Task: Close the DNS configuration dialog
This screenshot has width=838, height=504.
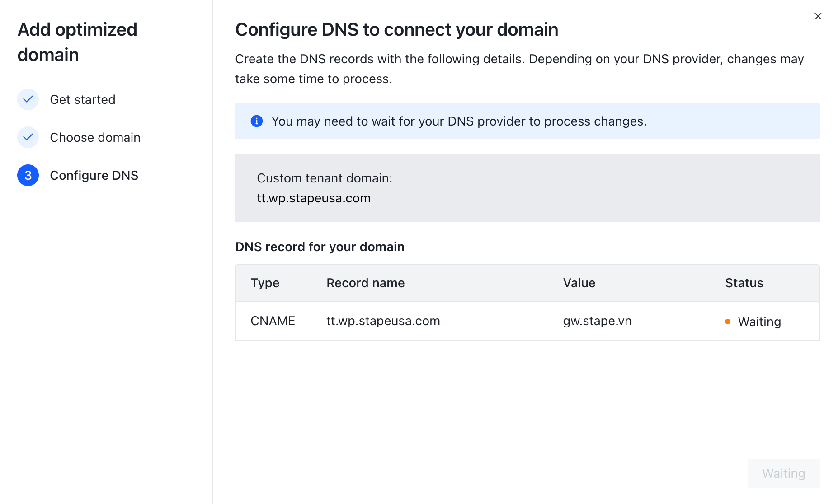Action: pyautogui.click(x=818, y=16)
